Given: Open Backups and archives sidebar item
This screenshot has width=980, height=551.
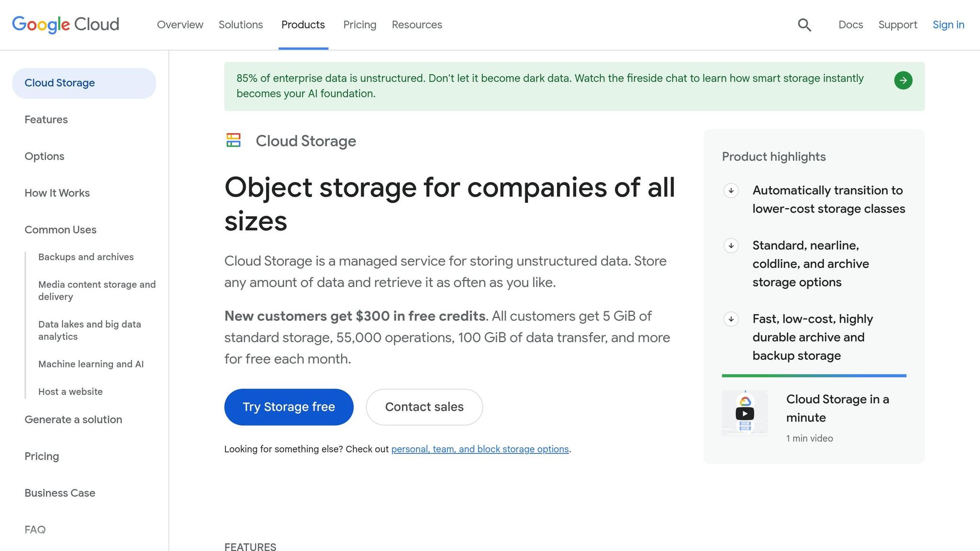Looking at the screenshot, I should 86,257.
